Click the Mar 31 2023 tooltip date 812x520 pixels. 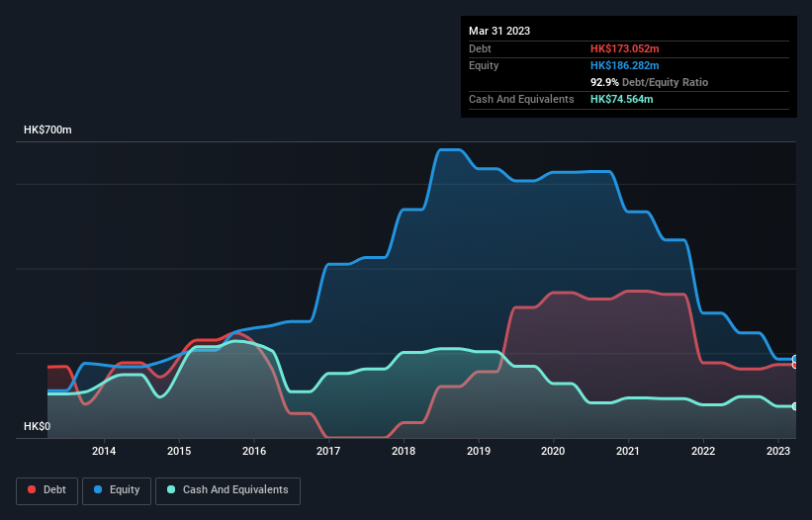(x=499, y=31)
